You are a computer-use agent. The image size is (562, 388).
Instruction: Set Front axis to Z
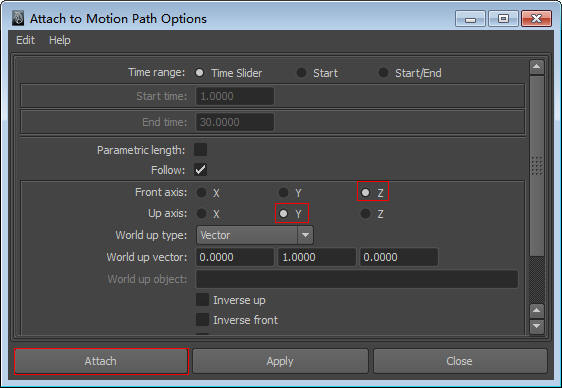pos(365,192)
